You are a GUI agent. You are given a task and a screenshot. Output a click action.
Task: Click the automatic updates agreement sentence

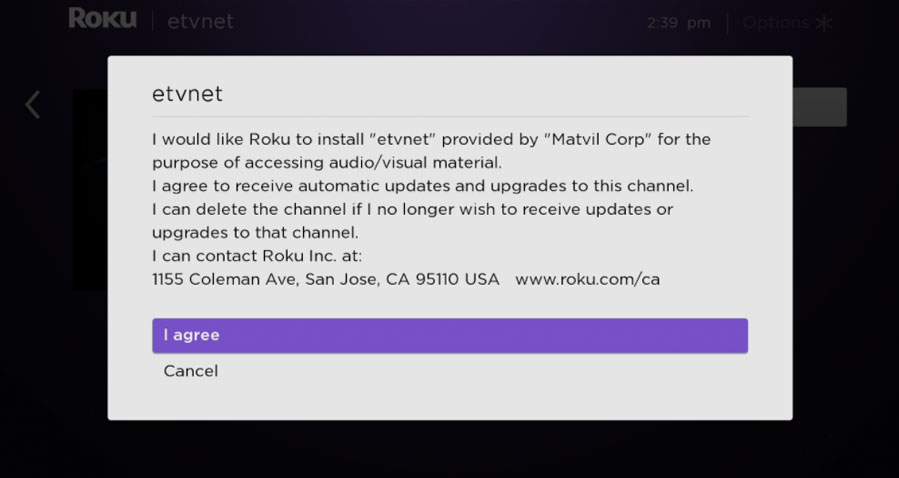422,186
